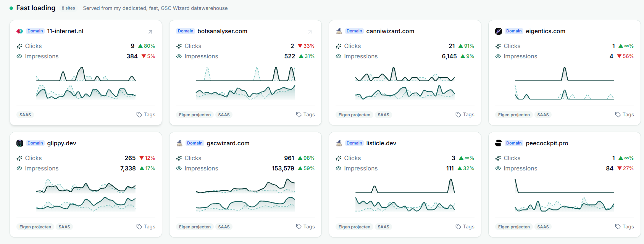This screenshot has height=244, width=644.
Task: Click the Domain badge on 11-internet.nl card
Action: pyautogui.click(x=35, y=31)
